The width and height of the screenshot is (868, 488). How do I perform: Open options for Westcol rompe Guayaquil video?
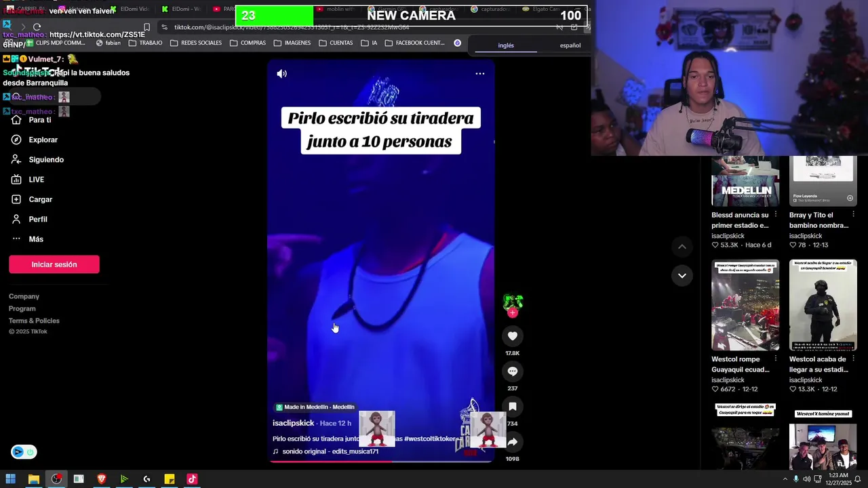[x=776, y=359]
